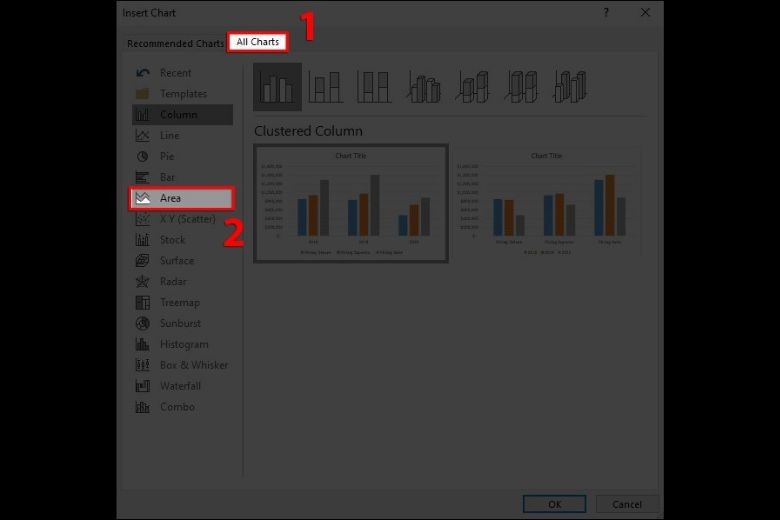Select the Surface chart category
Screen dimensions: 780x520
coord(182,261)
